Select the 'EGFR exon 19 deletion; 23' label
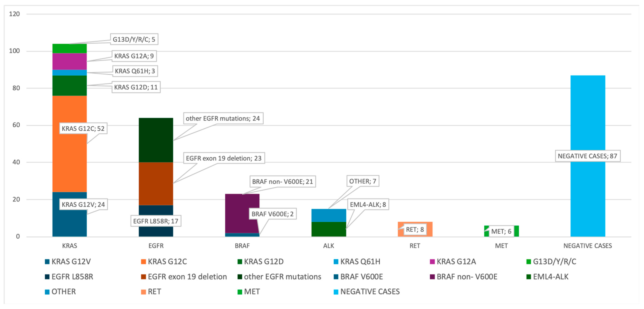 224,158
